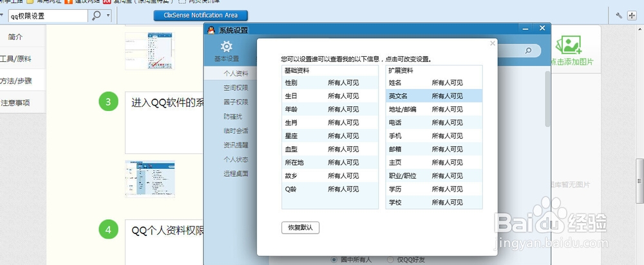
Task: Click the step 3 screenshot thumbnail above step 4
Action: [150, 179]
